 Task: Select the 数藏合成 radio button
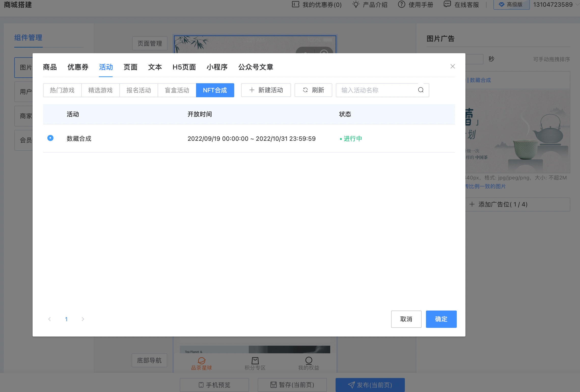point(50,138)
